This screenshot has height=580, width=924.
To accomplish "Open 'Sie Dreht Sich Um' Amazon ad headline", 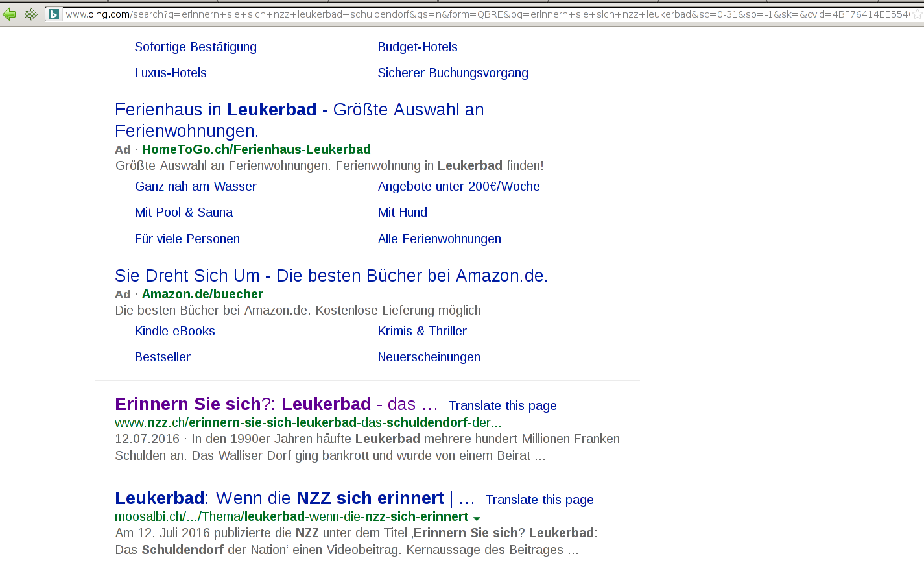I will (331, 276).
